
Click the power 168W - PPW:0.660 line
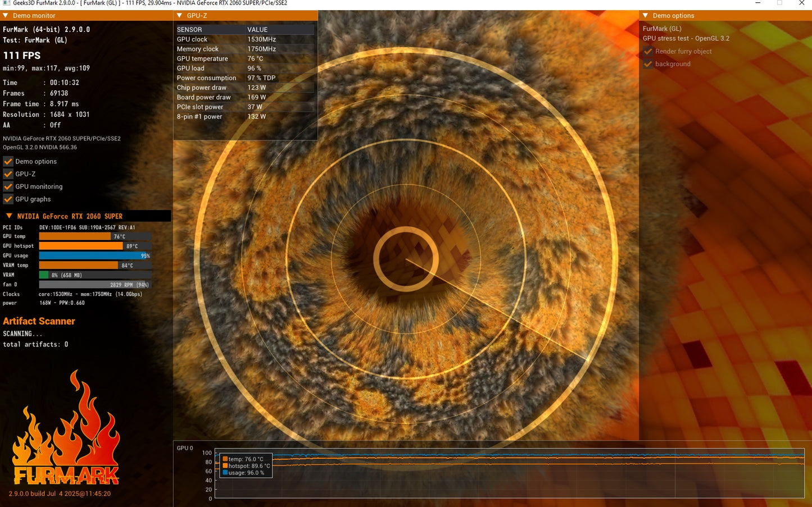[44, 303]
